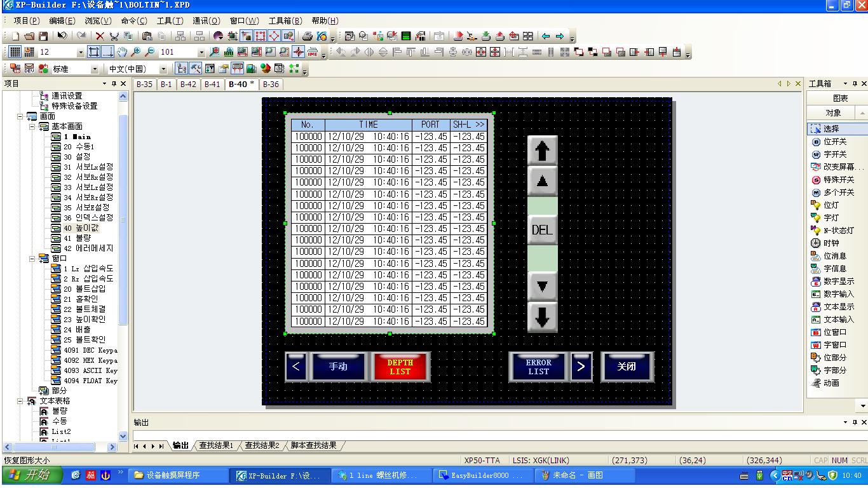Select the hand pan tool
Screen dimensions: 868x488
pos(122,53)
